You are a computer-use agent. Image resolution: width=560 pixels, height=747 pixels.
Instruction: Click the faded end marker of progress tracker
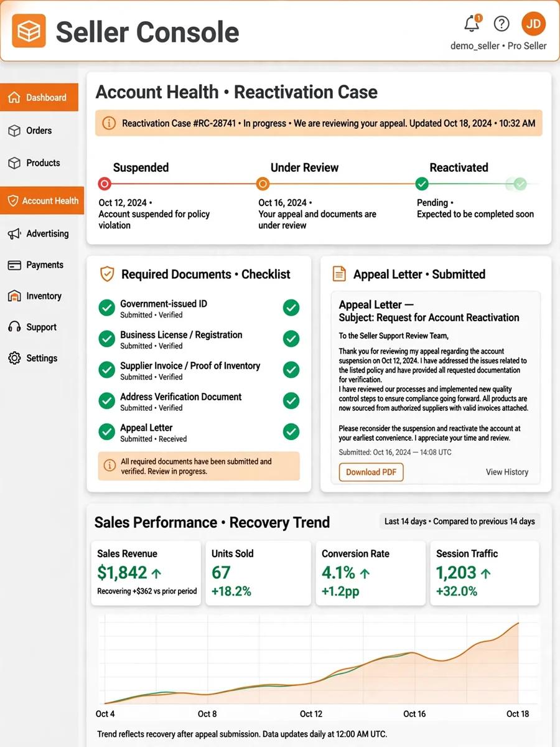pyautogui.click(x=520, y=184)
